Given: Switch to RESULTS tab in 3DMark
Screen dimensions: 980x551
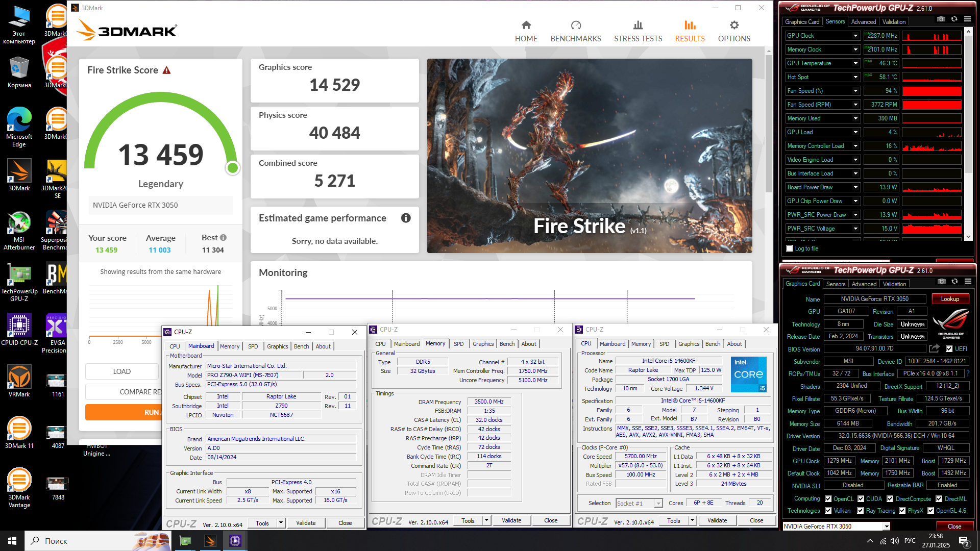Looking at the screenshot, I should click(690, 31).
